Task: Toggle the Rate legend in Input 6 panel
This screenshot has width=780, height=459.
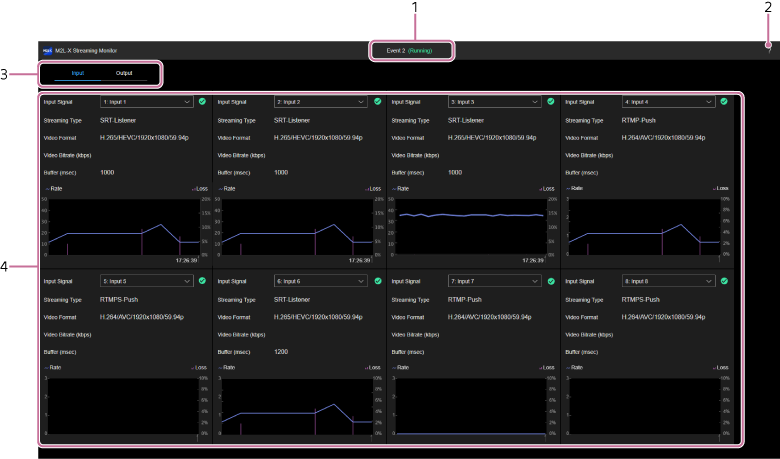Action: pos(227,368)
